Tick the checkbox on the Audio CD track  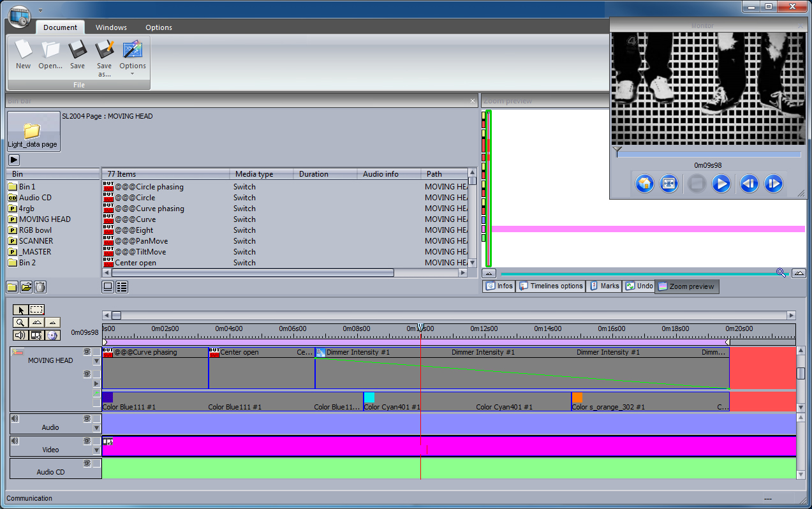click(96, 463)
